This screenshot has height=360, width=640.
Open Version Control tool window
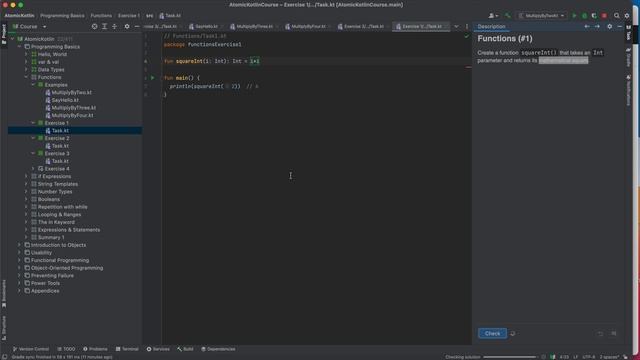(x=31, y=349)
